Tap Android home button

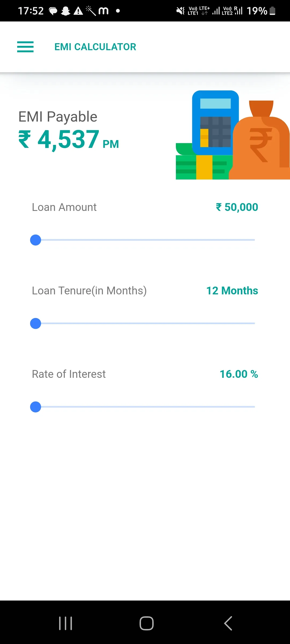pos(146,623)
